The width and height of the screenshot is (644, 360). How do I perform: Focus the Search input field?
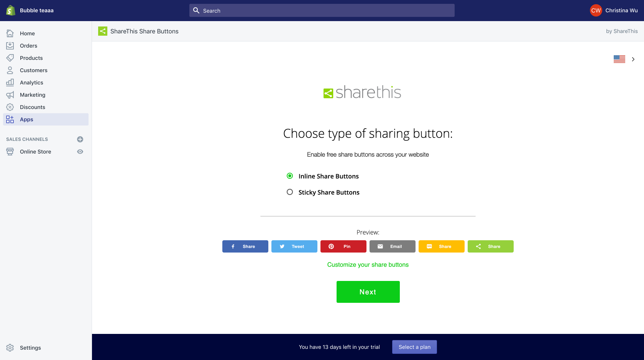(x=322, y=10)
